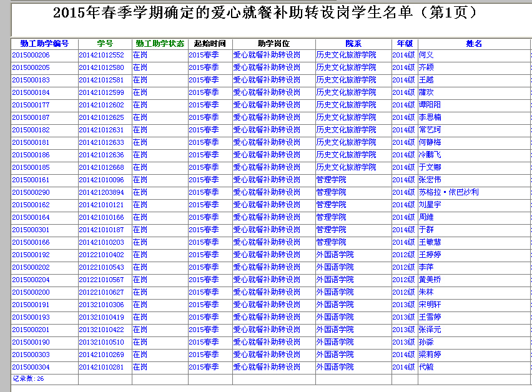The image size is (532, 392).
Task: Open record number 2015000206
Action: tap(31, 56)
